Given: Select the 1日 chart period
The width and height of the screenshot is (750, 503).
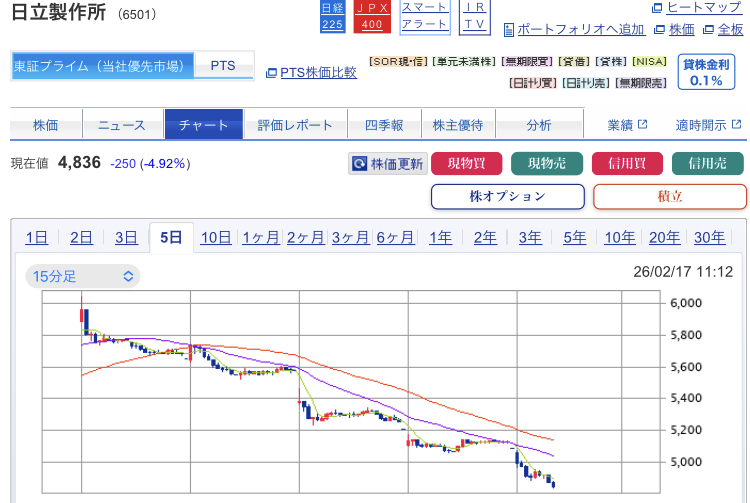Looking at the screenshot, I should pos(36,237).
